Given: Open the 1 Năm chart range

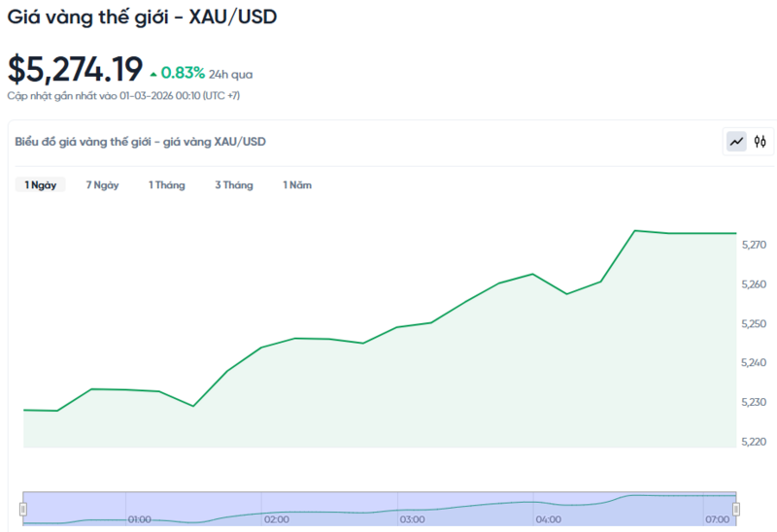Looking at the screenshot, I should point(297,185).
